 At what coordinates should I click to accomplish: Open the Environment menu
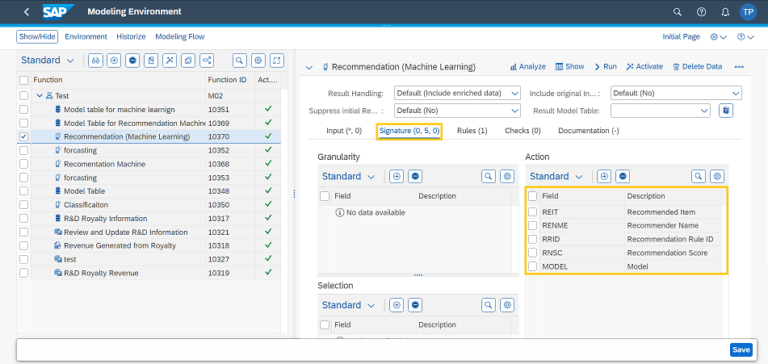click(x=86, y=37)
